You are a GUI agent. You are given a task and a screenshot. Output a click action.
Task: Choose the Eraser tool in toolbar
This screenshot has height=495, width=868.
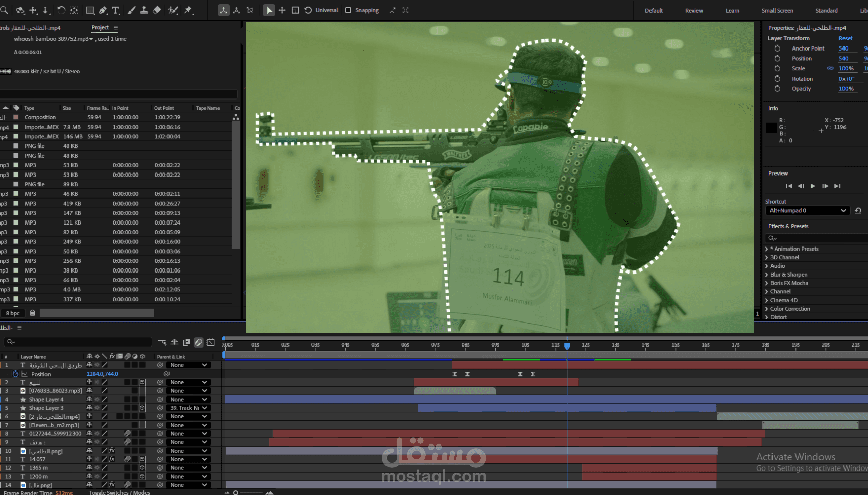pos(157,10)
